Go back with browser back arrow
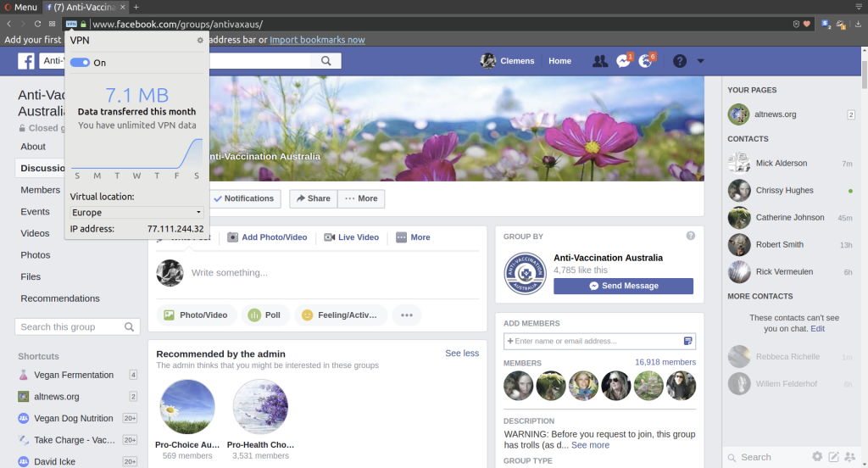The width and height of the screenshot is (868, 468). (x=8, y=24)
